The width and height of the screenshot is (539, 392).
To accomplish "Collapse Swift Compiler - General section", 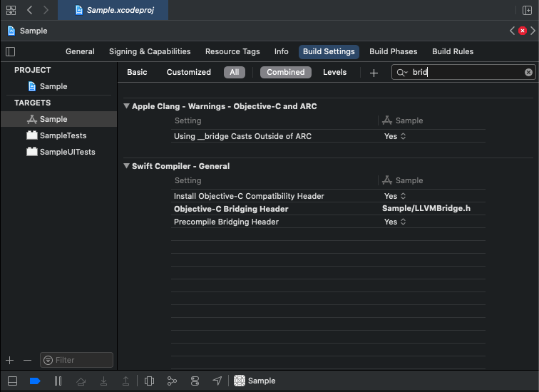I will coord(126,166).
